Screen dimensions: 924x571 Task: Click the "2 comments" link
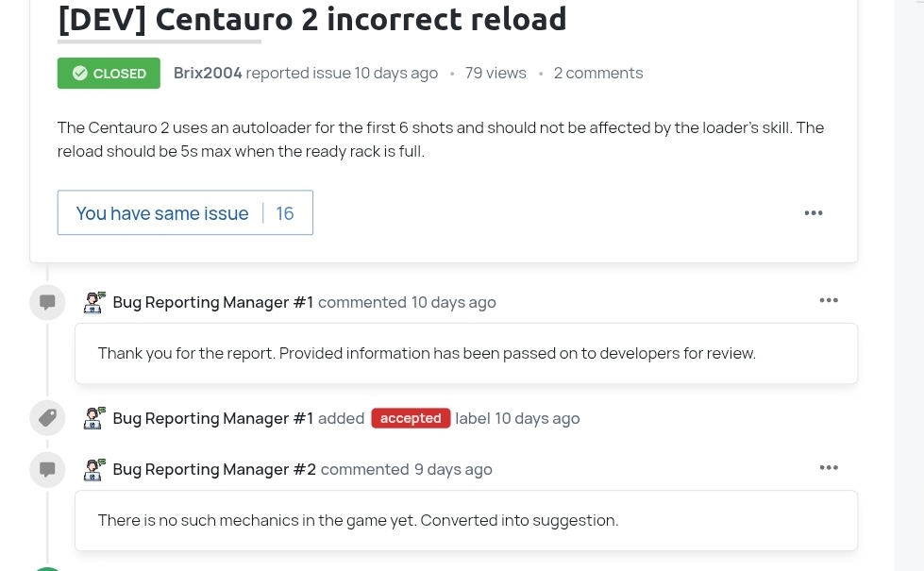(598, 74)
